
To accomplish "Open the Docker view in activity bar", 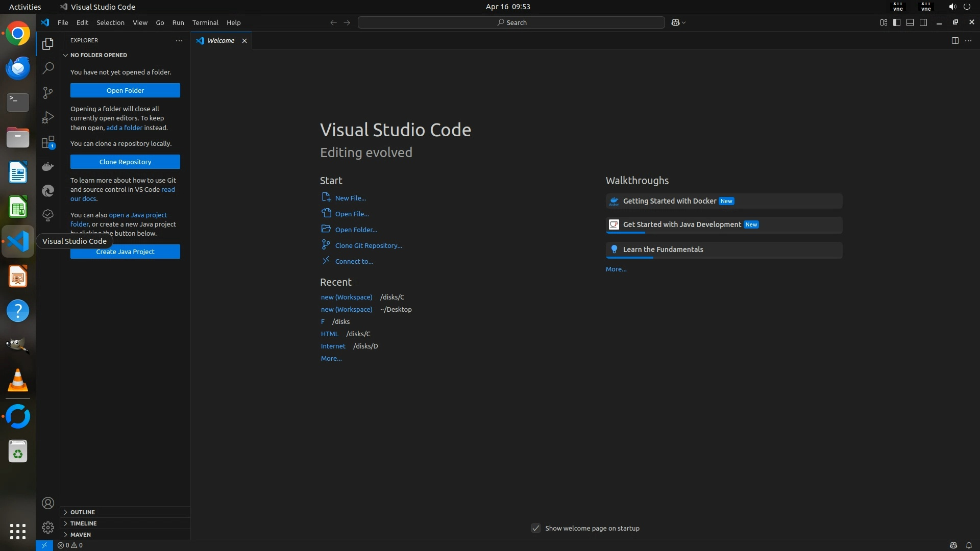I will point(48,166).
